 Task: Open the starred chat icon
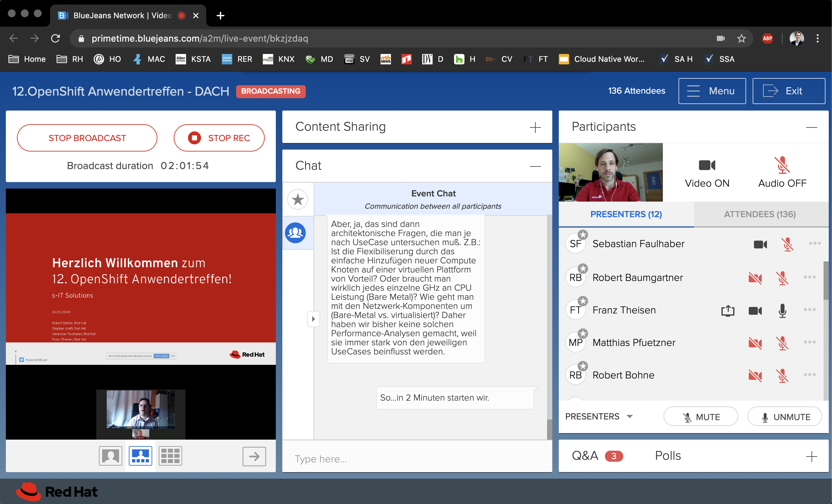coord(298,199)
